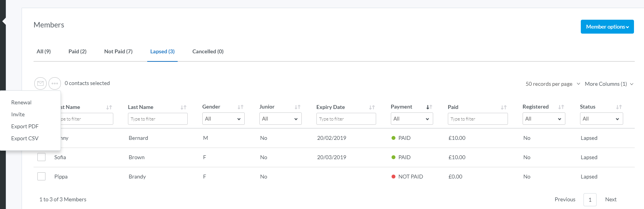Select Pippa Brandy's row checkbox
This screenshot has width=644, height=209.
pos(42,177)
